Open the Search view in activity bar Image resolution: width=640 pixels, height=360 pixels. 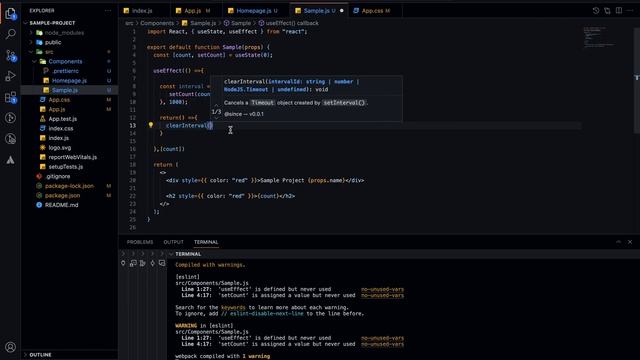point(11,34)
